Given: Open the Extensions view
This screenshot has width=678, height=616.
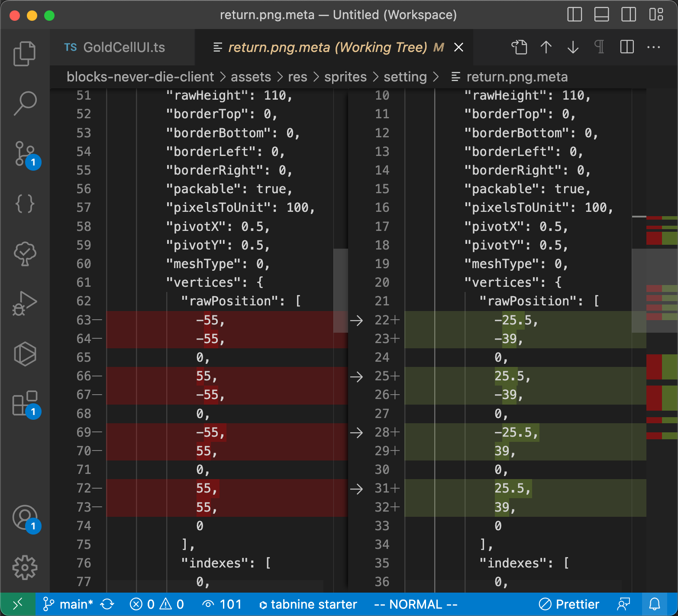Looking at the screenshot, I should pyautogui.click(x=25, y=403).
